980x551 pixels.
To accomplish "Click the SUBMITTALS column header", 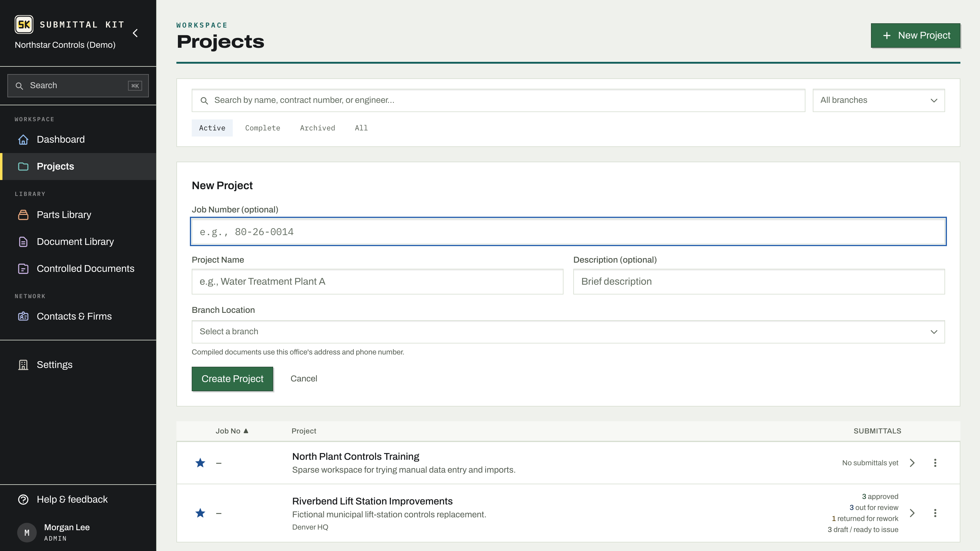I will (877, 431).
